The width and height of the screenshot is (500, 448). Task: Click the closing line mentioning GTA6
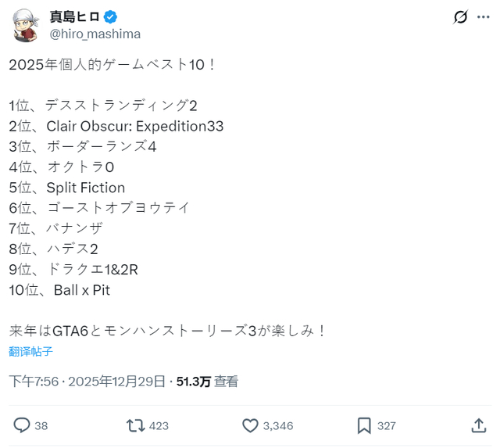(167, 331)
